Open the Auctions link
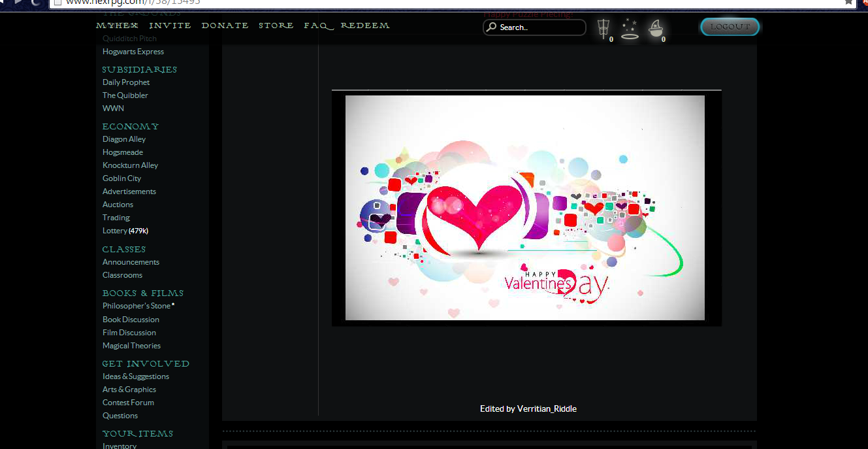The width and height of the screenshot is (868, 449). click(118, 205)
